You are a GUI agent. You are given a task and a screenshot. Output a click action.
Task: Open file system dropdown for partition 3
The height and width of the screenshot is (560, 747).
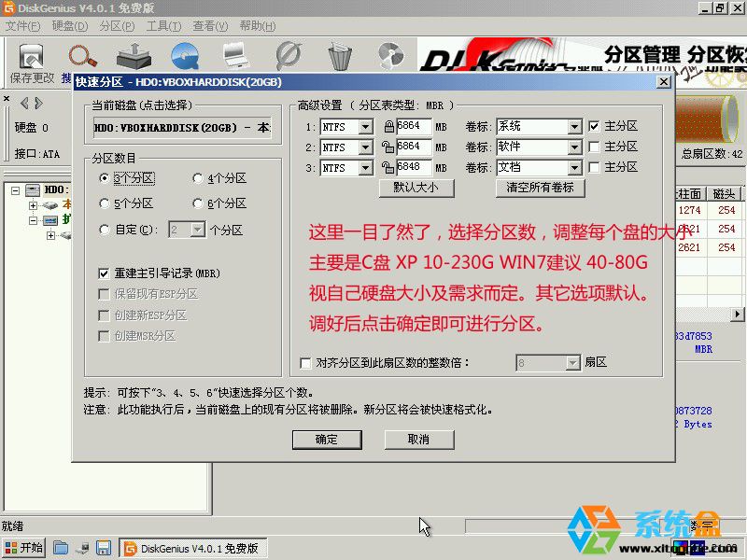(365, 168)
